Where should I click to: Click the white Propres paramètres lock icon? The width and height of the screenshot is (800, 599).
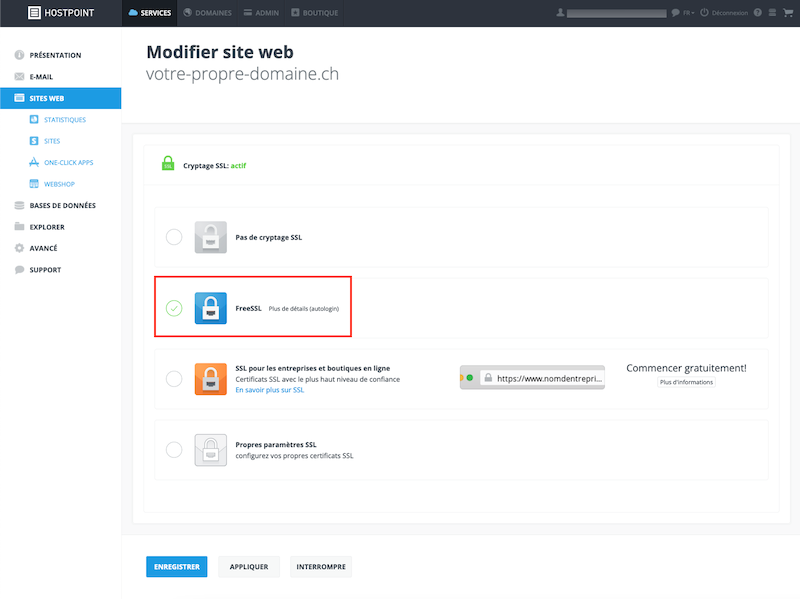211,450
